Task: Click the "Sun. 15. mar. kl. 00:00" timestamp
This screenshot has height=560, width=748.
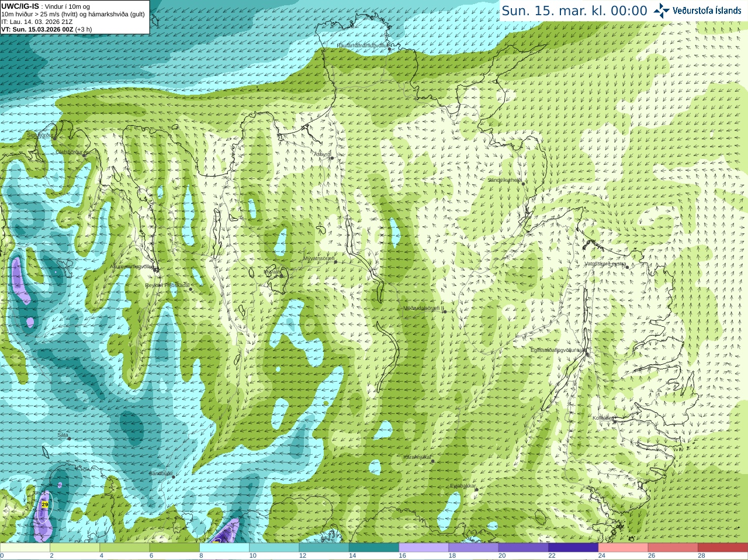Action: point(574,11)
